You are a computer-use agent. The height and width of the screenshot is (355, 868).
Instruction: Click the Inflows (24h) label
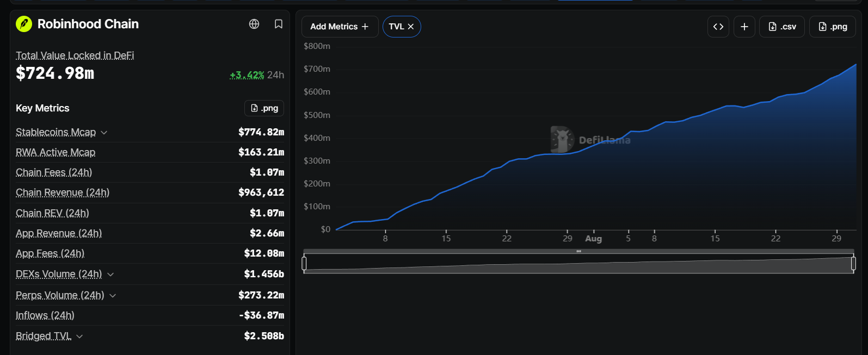(45, 315)
